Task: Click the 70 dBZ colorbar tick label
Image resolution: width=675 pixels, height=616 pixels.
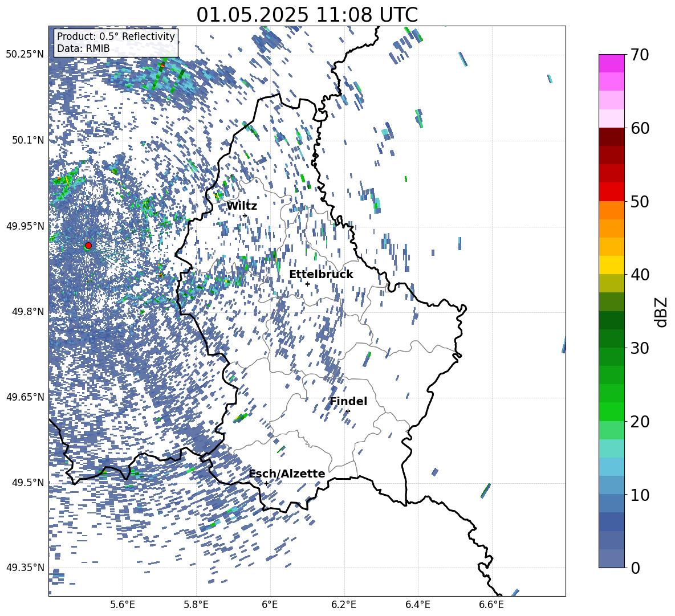Action: click(x=640, y=55)
